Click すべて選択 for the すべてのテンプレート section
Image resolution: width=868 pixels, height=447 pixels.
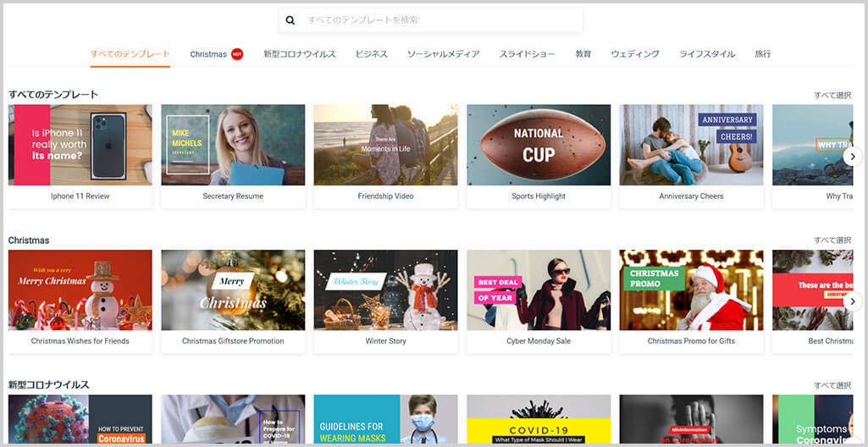[832, 95]
